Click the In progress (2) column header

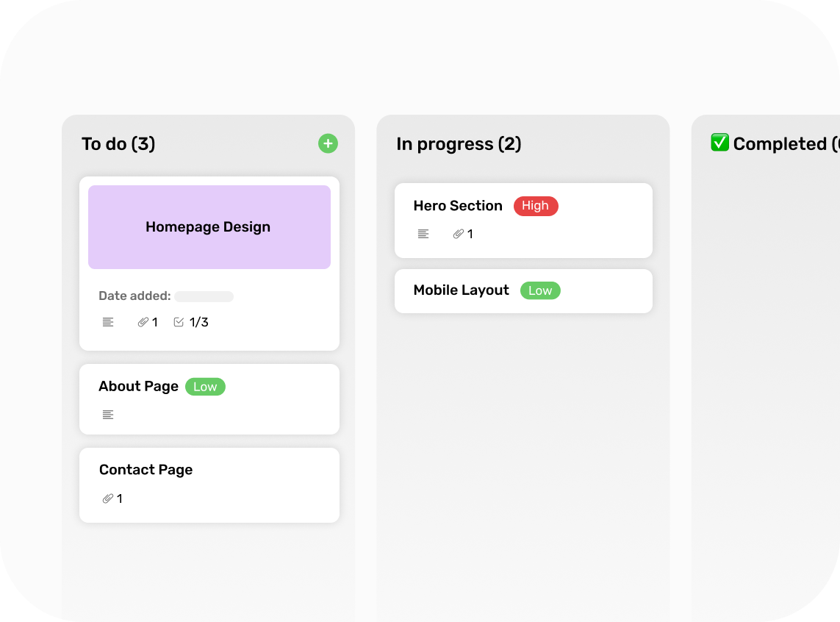pyautogui.click(x=459, y=144)
